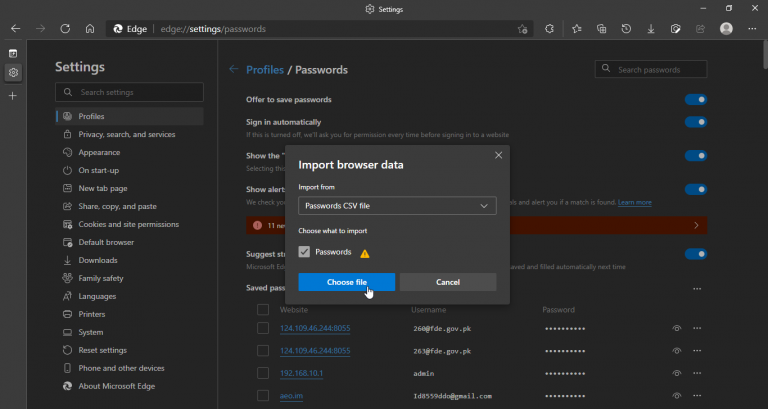
Task: Open more options for Saved passwords
Action: click(x=697, y=289)
